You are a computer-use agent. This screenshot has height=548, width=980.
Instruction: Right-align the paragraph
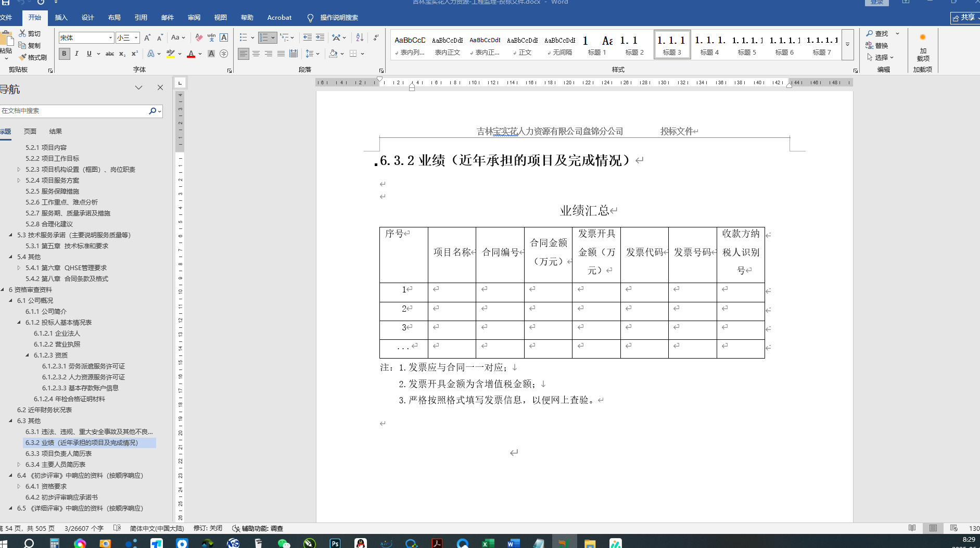pyautogui.click(x=269, y=54)
